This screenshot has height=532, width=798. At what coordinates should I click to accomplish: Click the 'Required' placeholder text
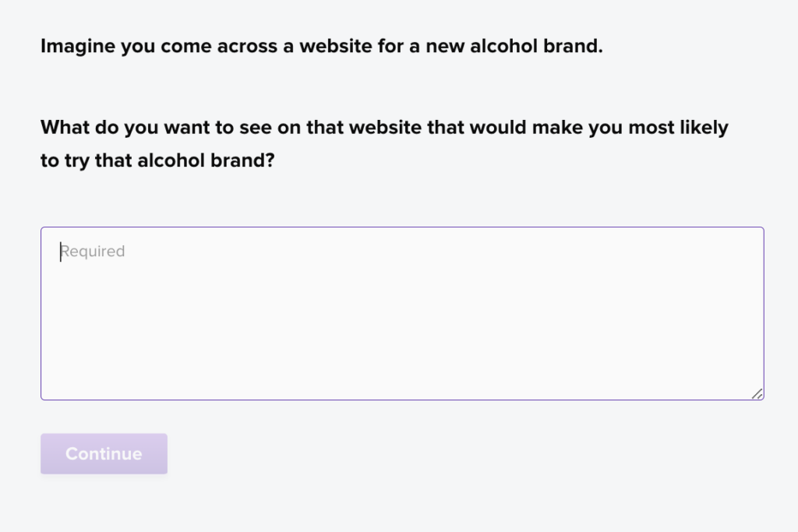tap(93, 252)
